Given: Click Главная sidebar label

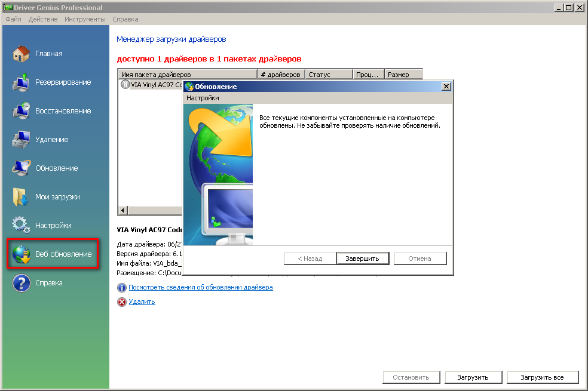Looking at the screenshot, I should tap(49, 54).
